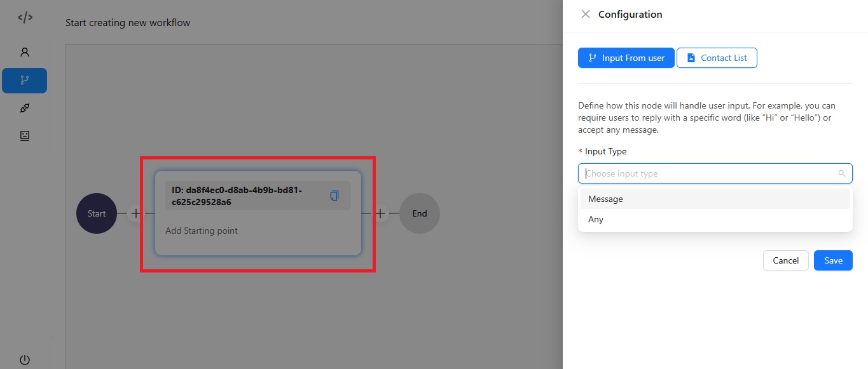Viewport: 868px width, 369px height.
Task: Save the node configuration
Action: click(833, 260)
